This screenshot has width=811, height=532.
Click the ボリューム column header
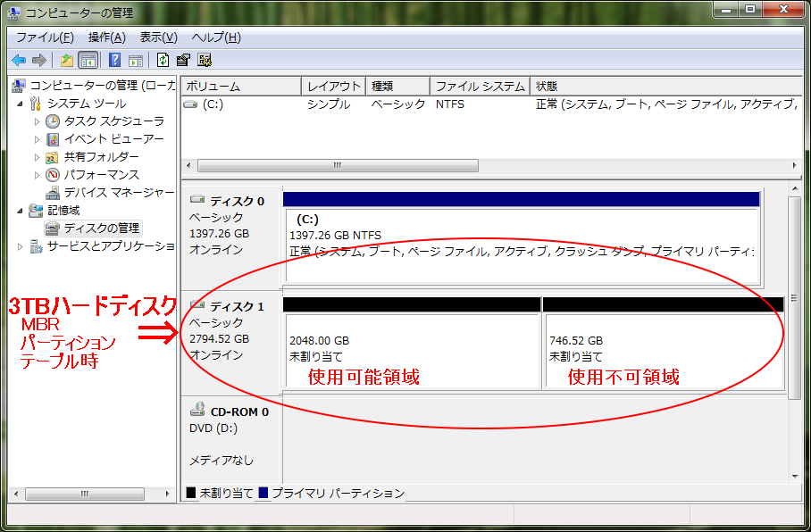point(239,87)
